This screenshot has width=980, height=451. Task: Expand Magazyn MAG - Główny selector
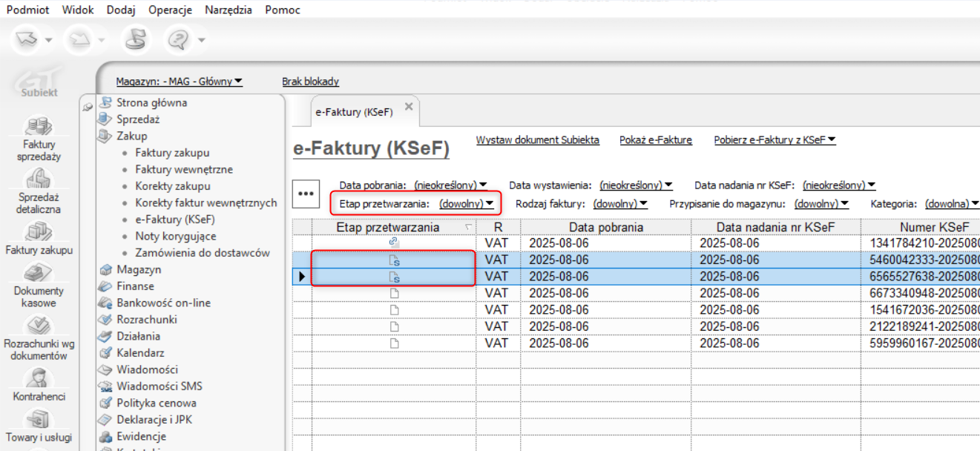(179, 82)
